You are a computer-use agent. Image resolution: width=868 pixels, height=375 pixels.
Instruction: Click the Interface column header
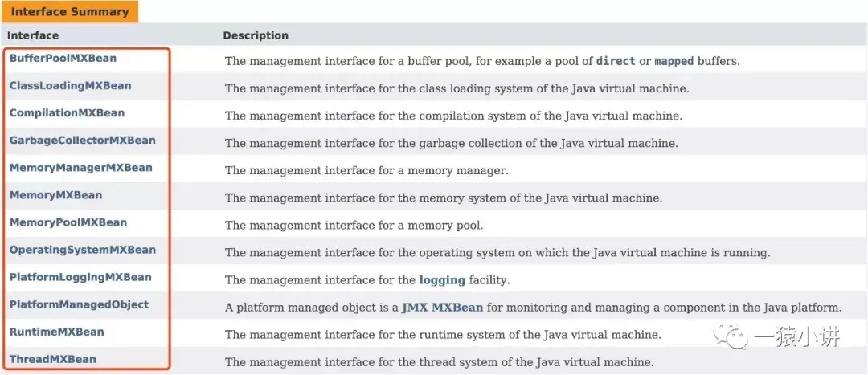tap(33, 35)
